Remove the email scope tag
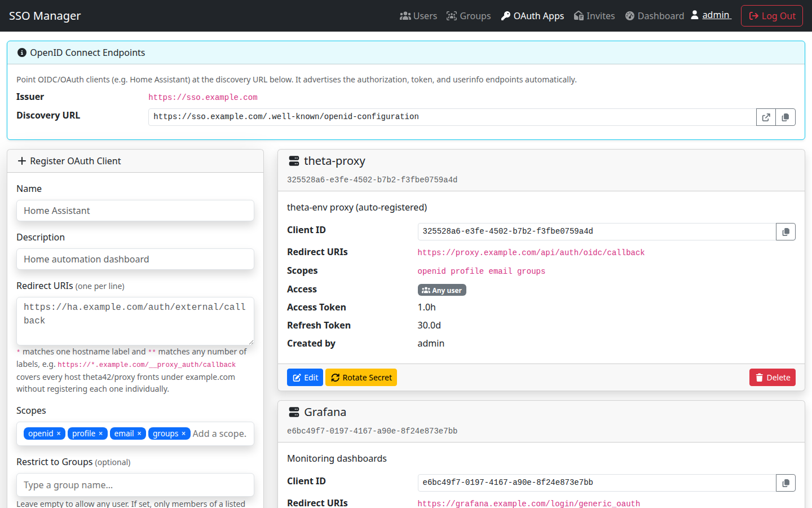 click(x=139, y=433)
